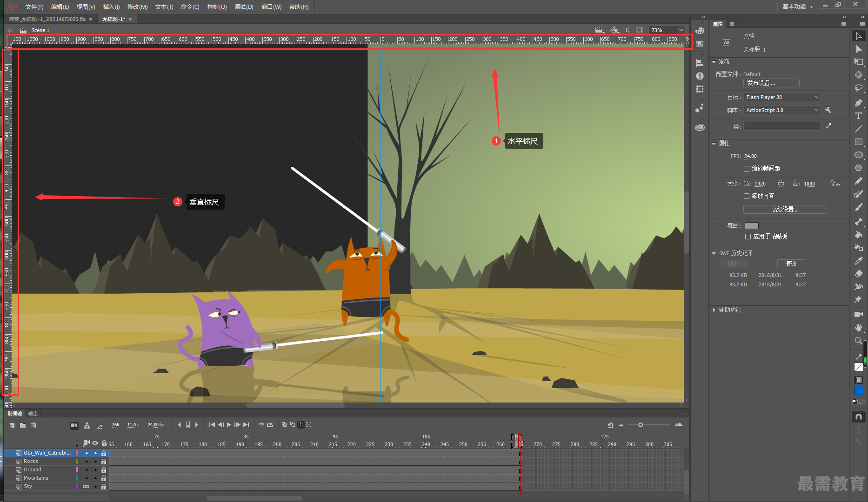Image resolution: width=868 pixels, height=502 pixels.
Task: Expand the 辅助功能 section
Action: click(714, 310)
